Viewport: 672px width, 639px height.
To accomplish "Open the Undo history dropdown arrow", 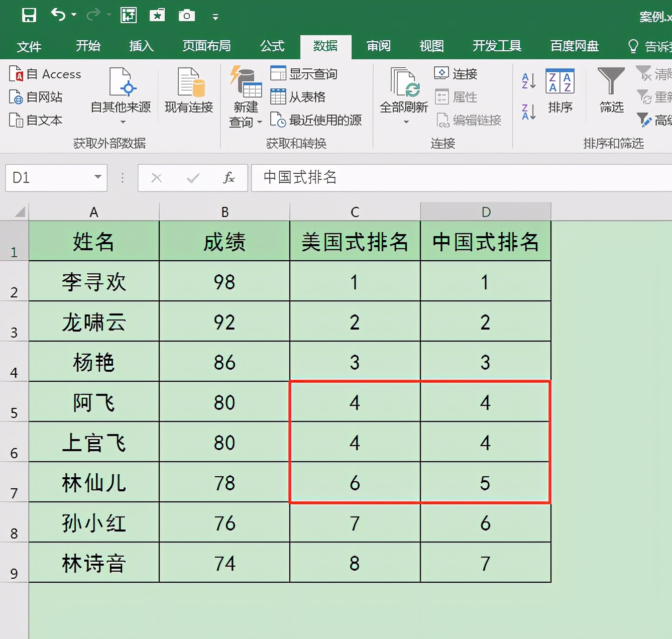I will pyautogui.click(x=74, y=15).
